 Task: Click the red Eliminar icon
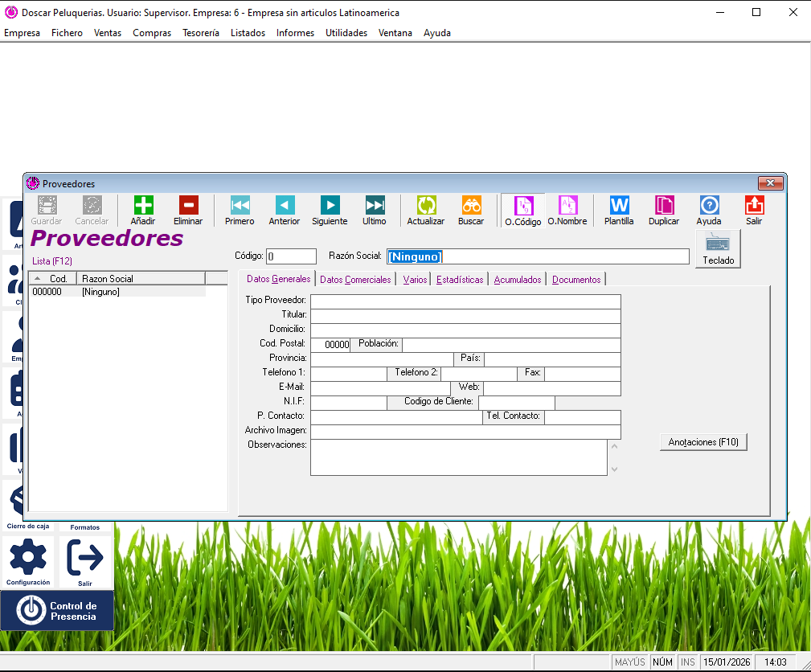click(x=188, y=206)
